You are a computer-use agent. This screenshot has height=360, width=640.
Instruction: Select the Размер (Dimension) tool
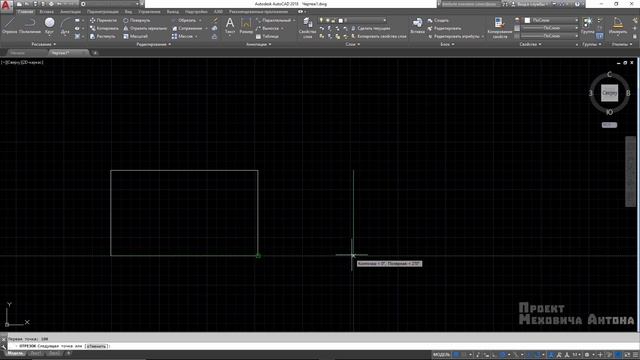tap(246, 26)
